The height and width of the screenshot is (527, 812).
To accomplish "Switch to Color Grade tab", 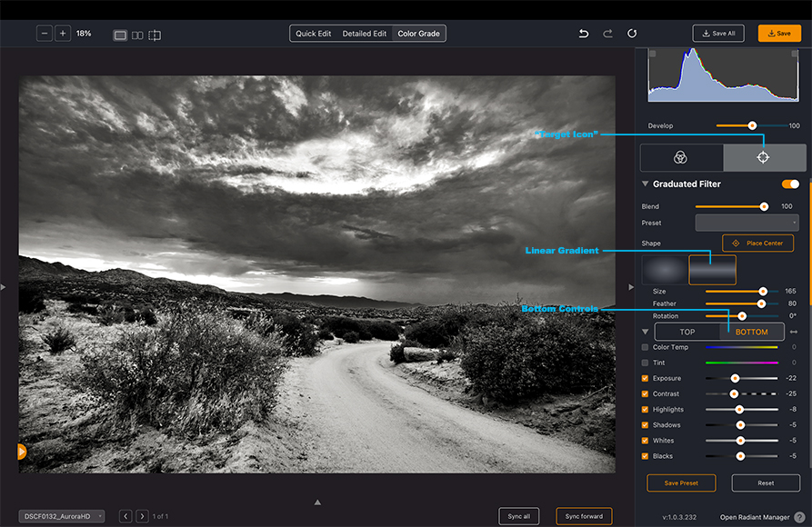I will click(x=418, y=34).
